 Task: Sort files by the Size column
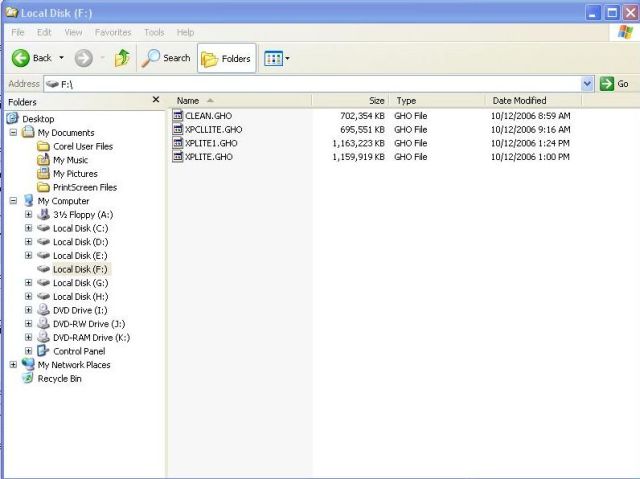point(350,101)
